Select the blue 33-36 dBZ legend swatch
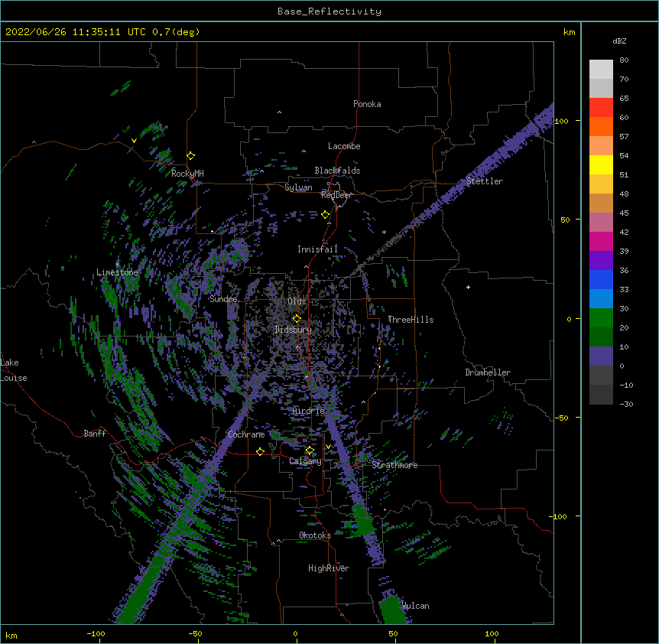 tap(601, 279)
